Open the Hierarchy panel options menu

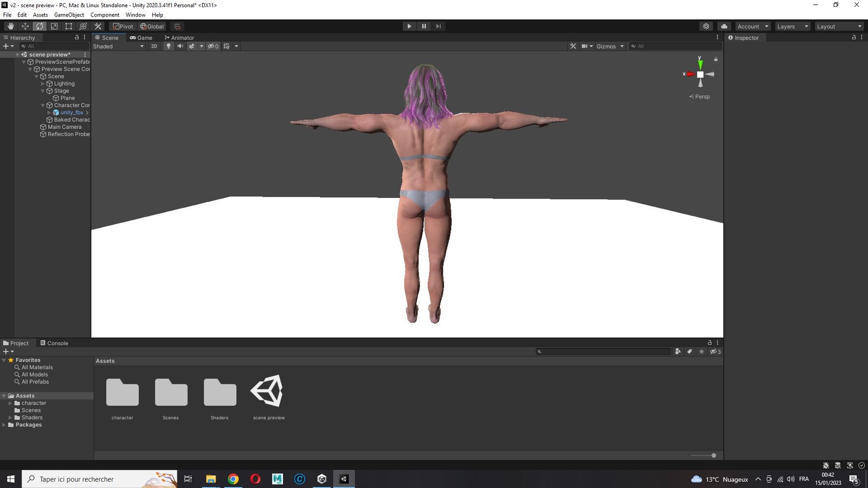point(84,37)
